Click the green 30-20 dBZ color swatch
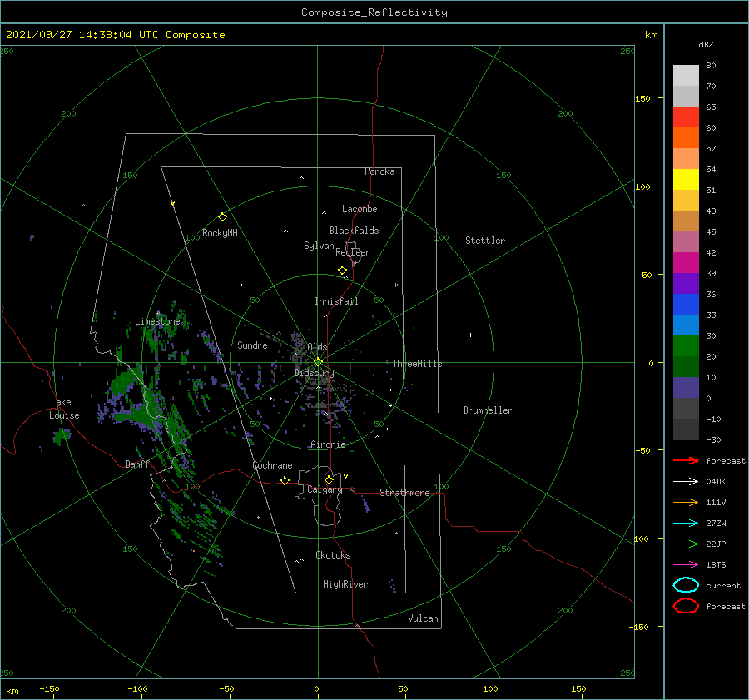Viewport: 749px width, 700px height. click(x=686, y=346)
